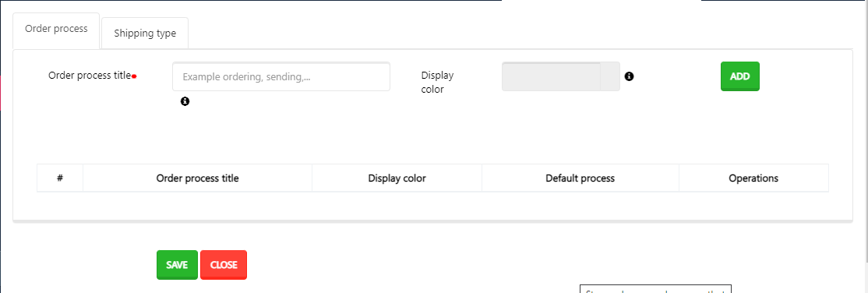Click the green SAVE button
Viewport: 868px width, 293px height.
click(x=177, y=265)
